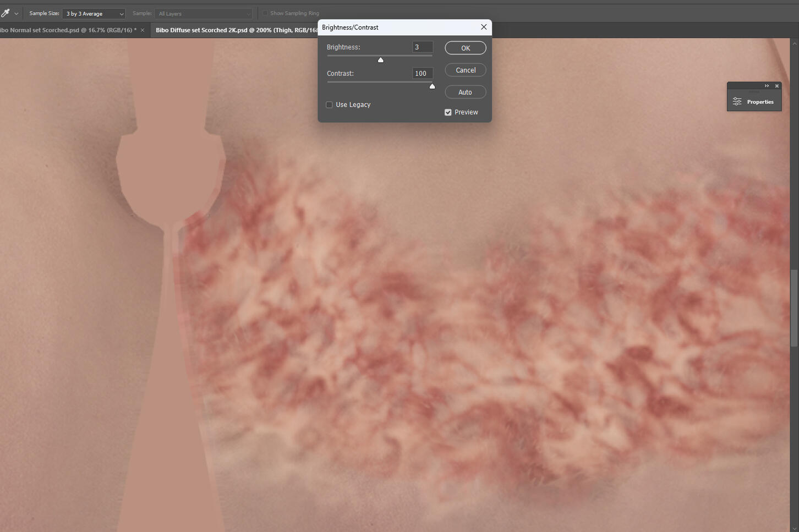Open the Sample Size dropdown
The image size is (799, 532).
pyautogui.click(x=94, y=14)
